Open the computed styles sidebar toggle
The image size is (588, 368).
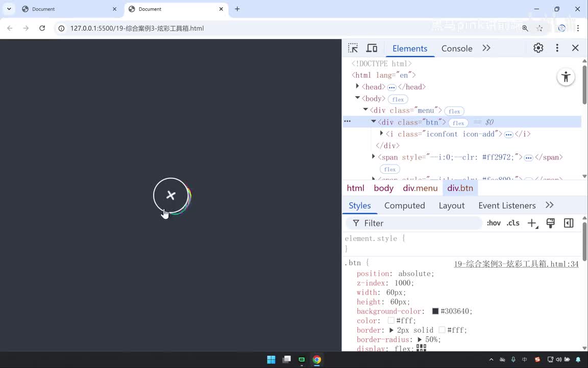(569, 223)
